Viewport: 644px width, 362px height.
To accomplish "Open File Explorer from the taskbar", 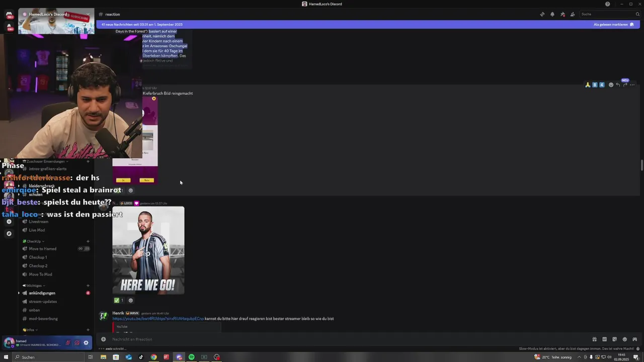I will (103, 357).
